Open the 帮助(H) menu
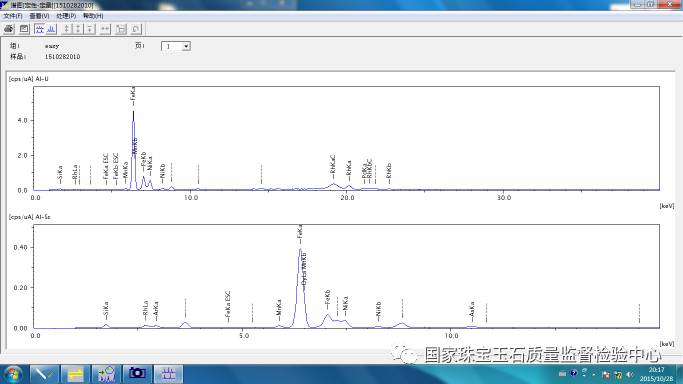The image size is (683, 384). point(93,16)
